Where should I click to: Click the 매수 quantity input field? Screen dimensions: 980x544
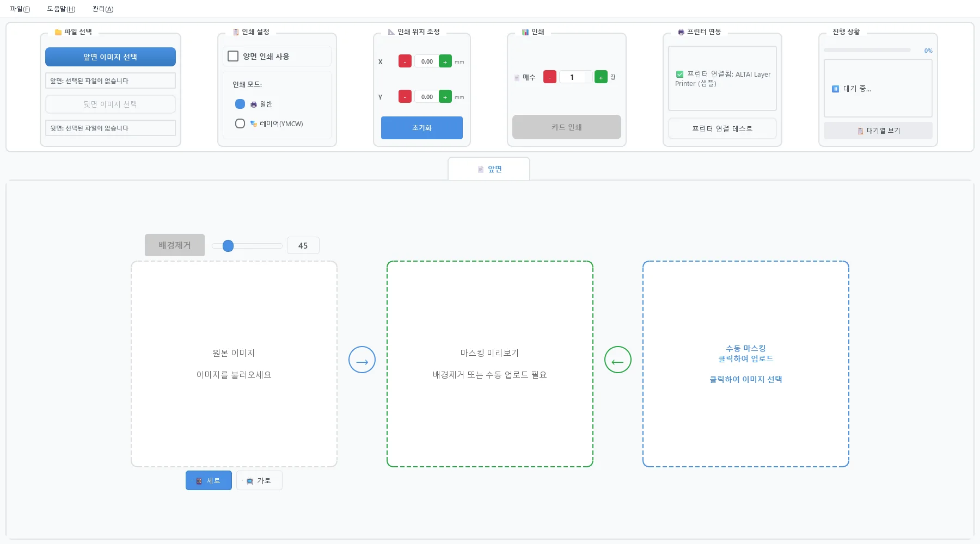click(575, 77)
